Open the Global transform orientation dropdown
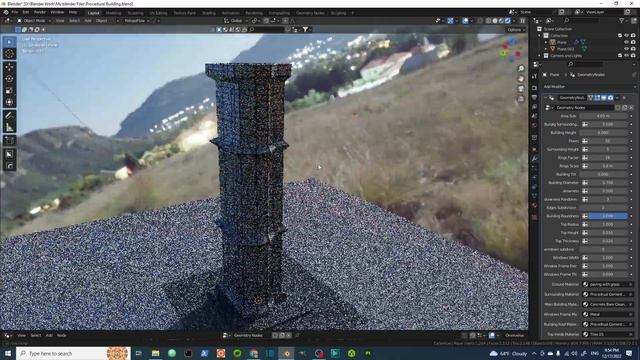The width and height of the screenshot is (640, 360). click(x=236, y=20)
